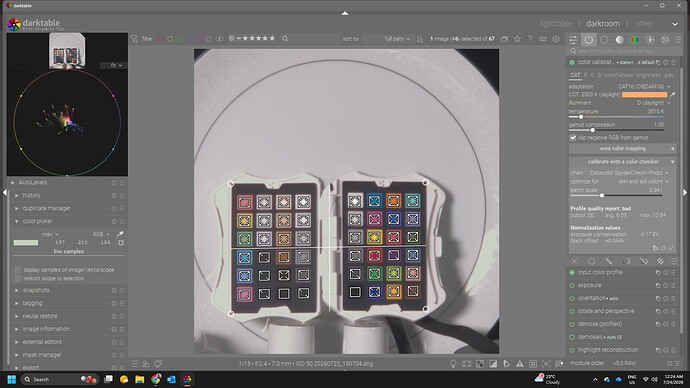690x388 pixels.
Task: Enable display samples on image/vectorscope
Action: click(x=18, y=270)
